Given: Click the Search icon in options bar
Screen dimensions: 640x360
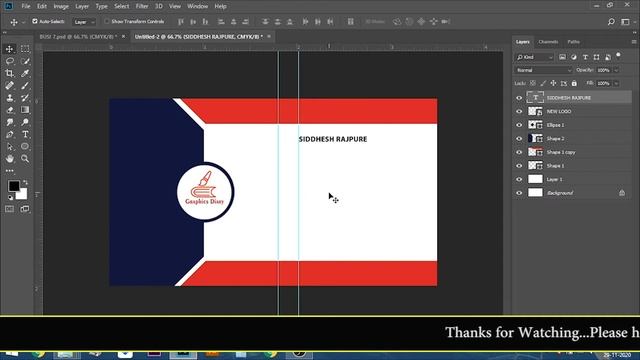Looking at the screenshot, I should click(x=611, y=22).
